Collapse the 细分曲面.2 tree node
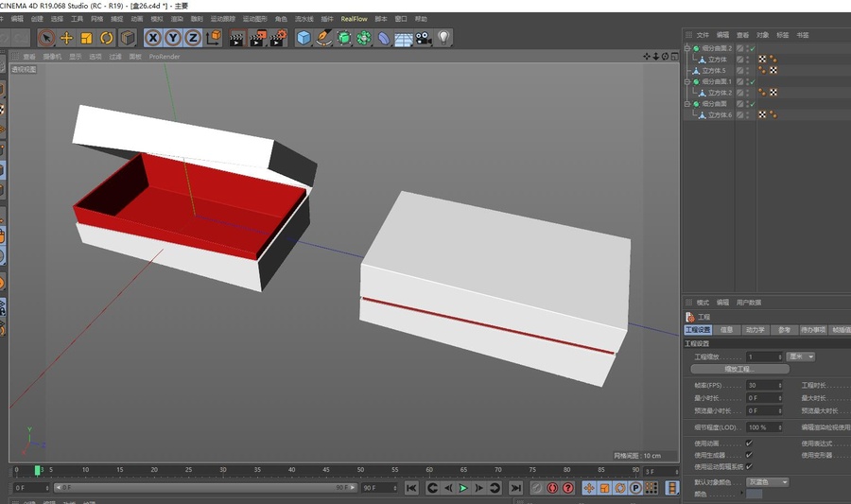The image size is (851, 504). tap(687, 48)
